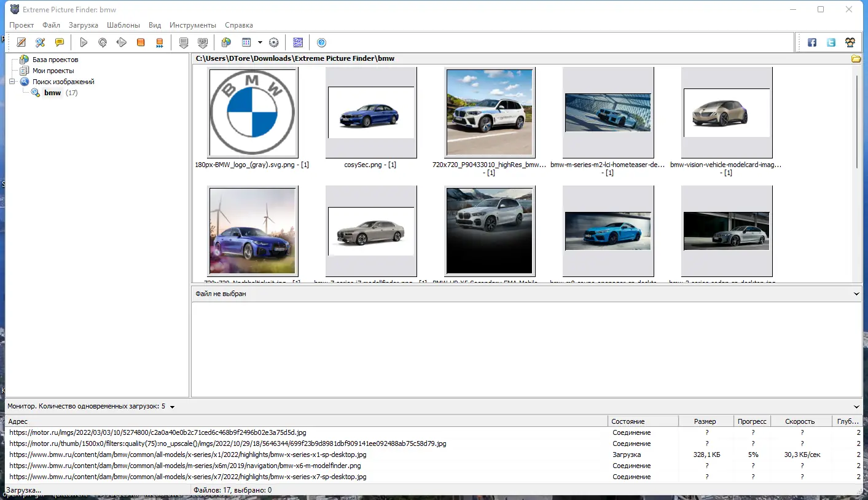Collapse the Файл не выбран preview panel
868x500 pixels.
pyautogui.click(x=856, y=294)
